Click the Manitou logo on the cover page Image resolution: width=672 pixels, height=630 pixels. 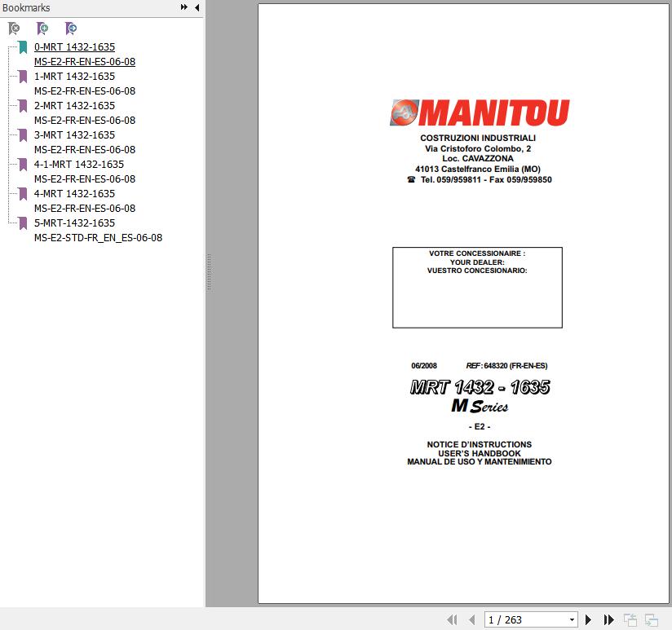(480, 112)
